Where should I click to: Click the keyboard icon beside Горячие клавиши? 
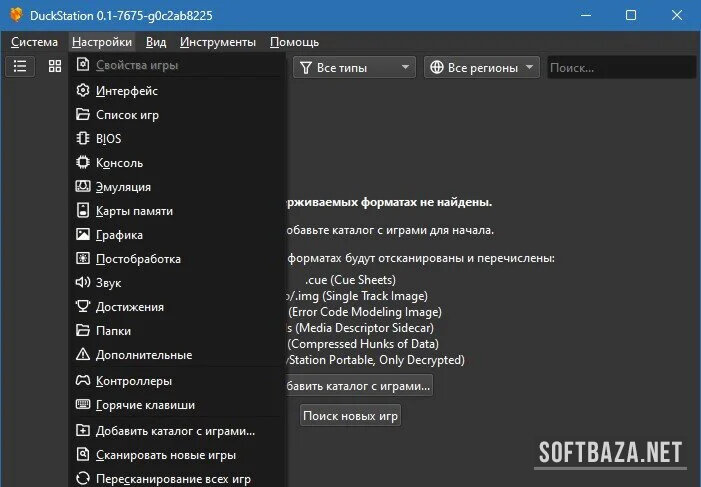coord(83,405)
